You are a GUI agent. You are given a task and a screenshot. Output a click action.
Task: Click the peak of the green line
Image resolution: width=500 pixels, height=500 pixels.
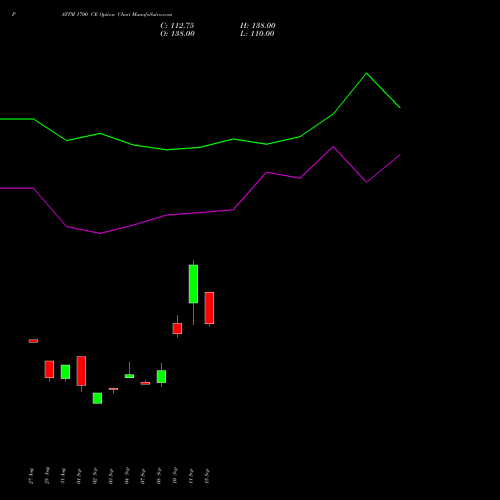[x=367, y=73]
